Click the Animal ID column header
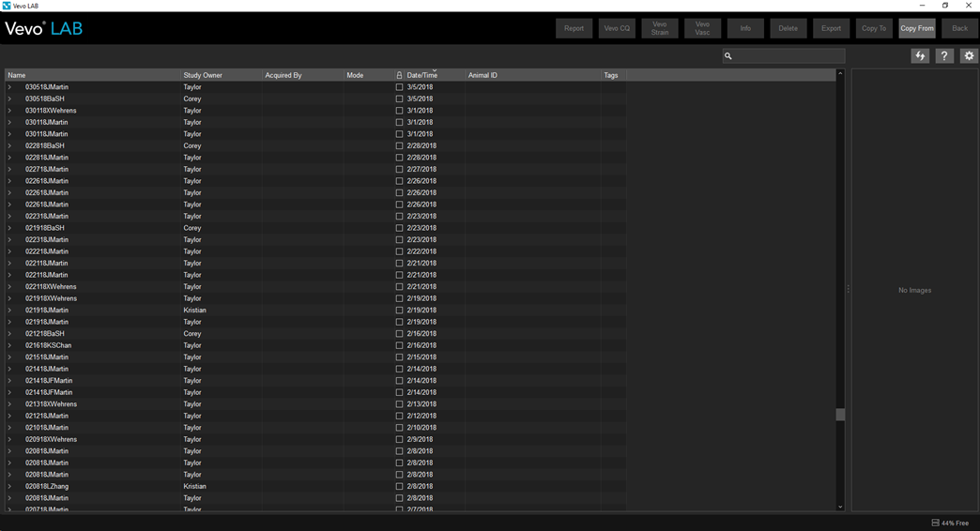980x531 pixels. coord(533,75)
